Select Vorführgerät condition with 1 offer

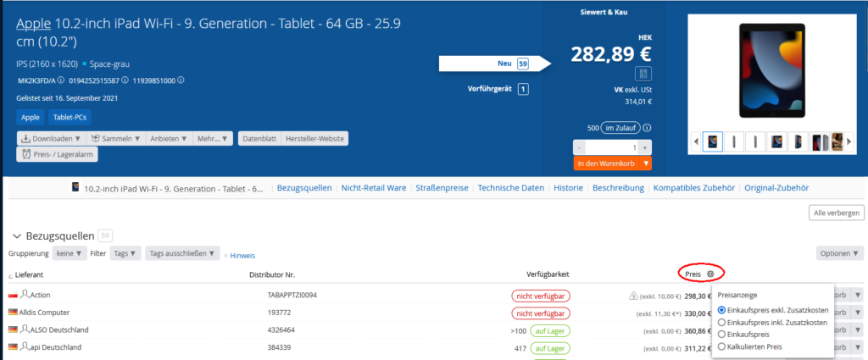[x=498, y=89]
